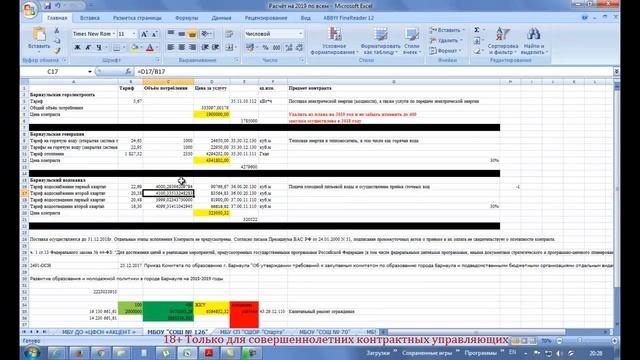This screenshot has height=360, width=640.
Task: Decrease the number of decimal places
Action: [299, 48]
